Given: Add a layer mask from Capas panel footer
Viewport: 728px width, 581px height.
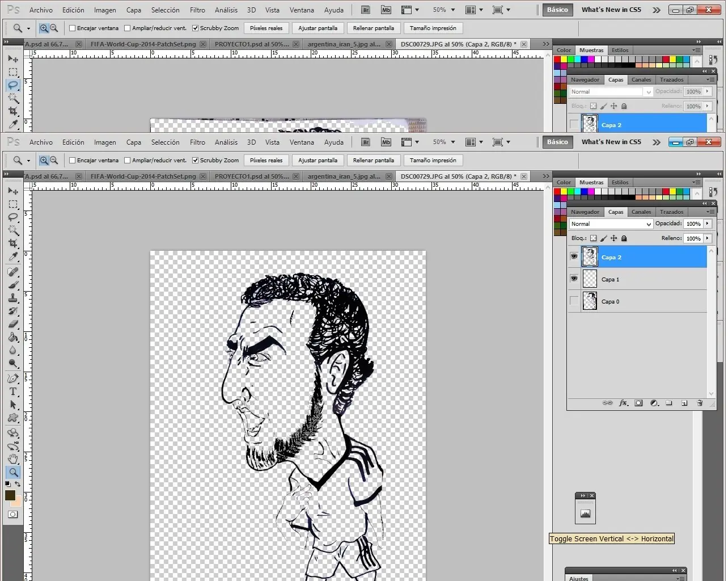Looking at the screenshot, I should tap(638, 403).
